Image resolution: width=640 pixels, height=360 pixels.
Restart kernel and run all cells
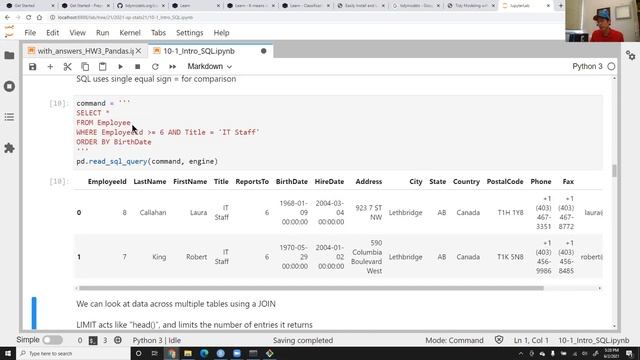tap(173, 67)
